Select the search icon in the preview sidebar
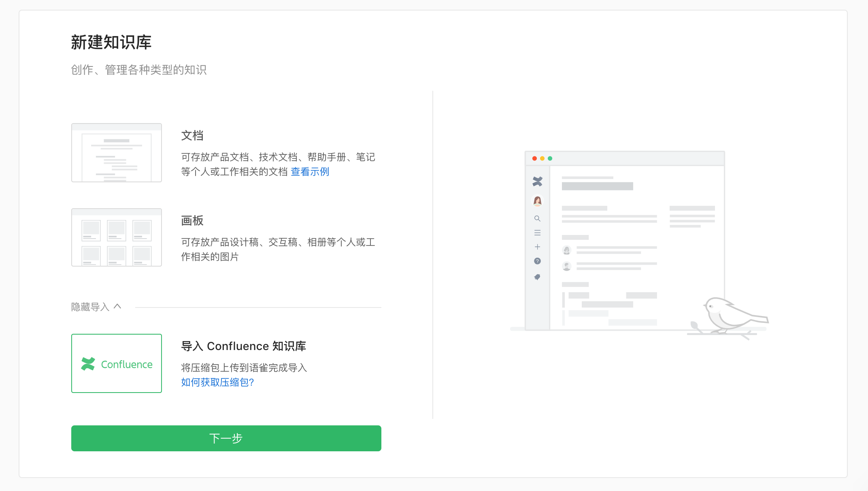Viewport: 868px width, 491px height. [x=537, y=218]
